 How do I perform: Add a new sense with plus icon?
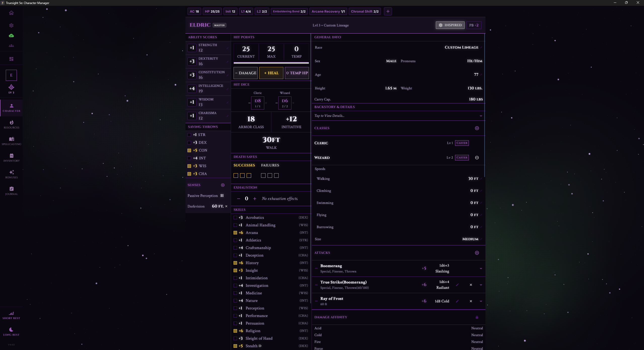(223, 185)
